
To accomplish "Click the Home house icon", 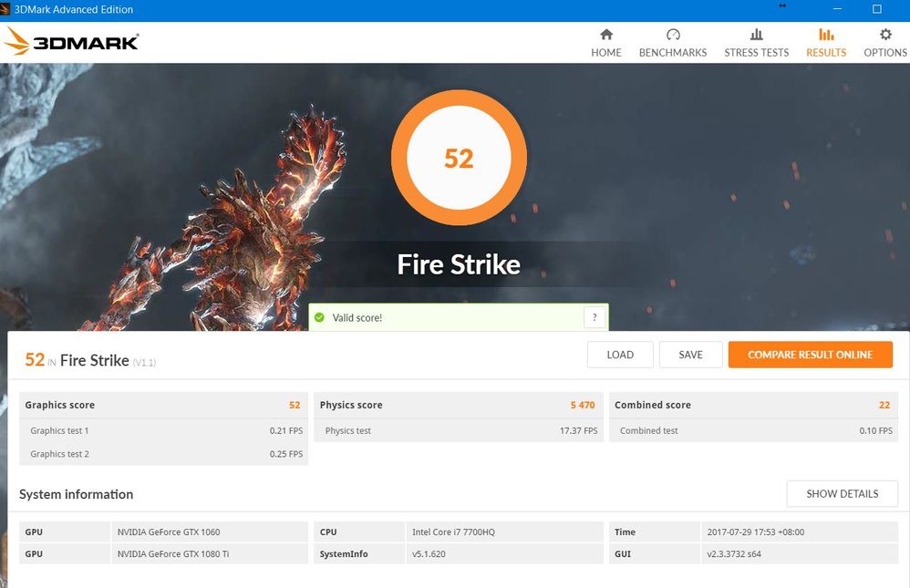I will pyautogui.click(x=605, y=35).
